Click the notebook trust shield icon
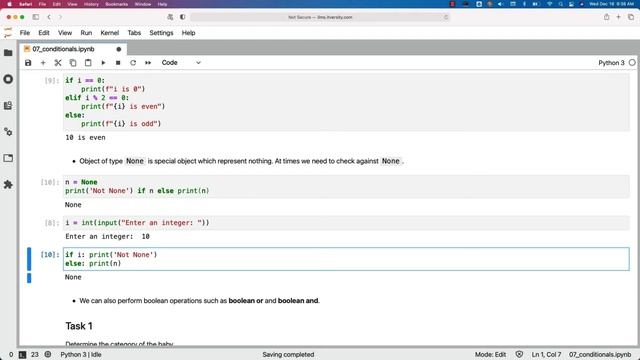Image resolution: width=640 pixels, height=360 pixels. 519,355
